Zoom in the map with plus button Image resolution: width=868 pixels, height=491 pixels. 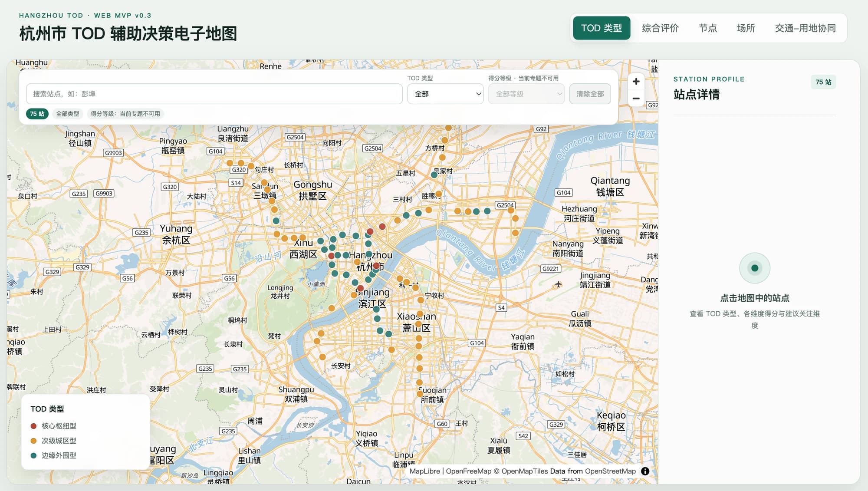[x=636, y=82]
